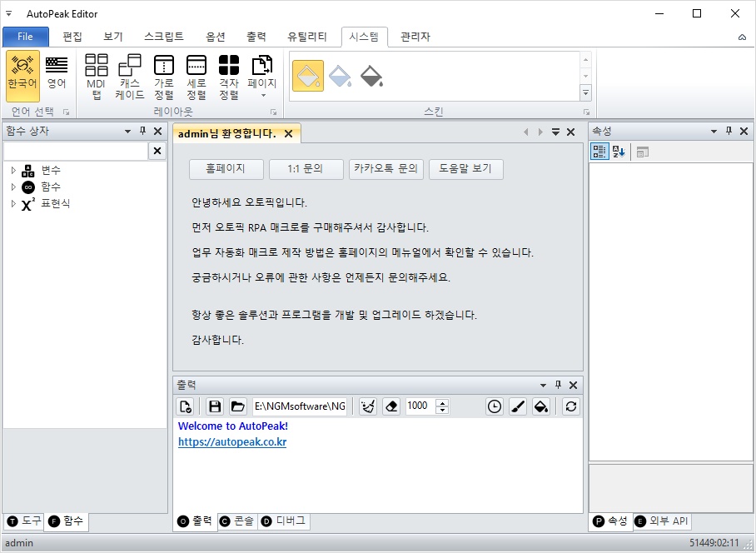Close the 출력 panel
Screen dimensions: 756x553
pyautogui.click(x=574, y=385)
